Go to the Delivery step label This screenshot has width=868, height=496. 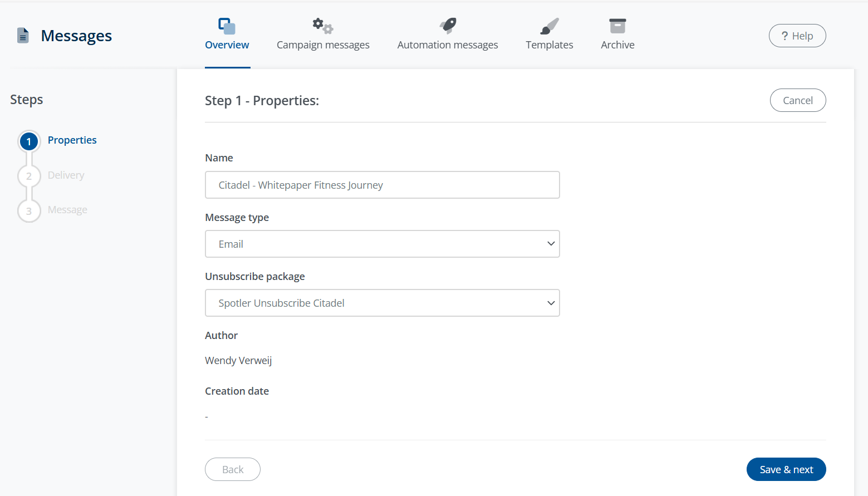pyautogui.click(x=66, y=175)
